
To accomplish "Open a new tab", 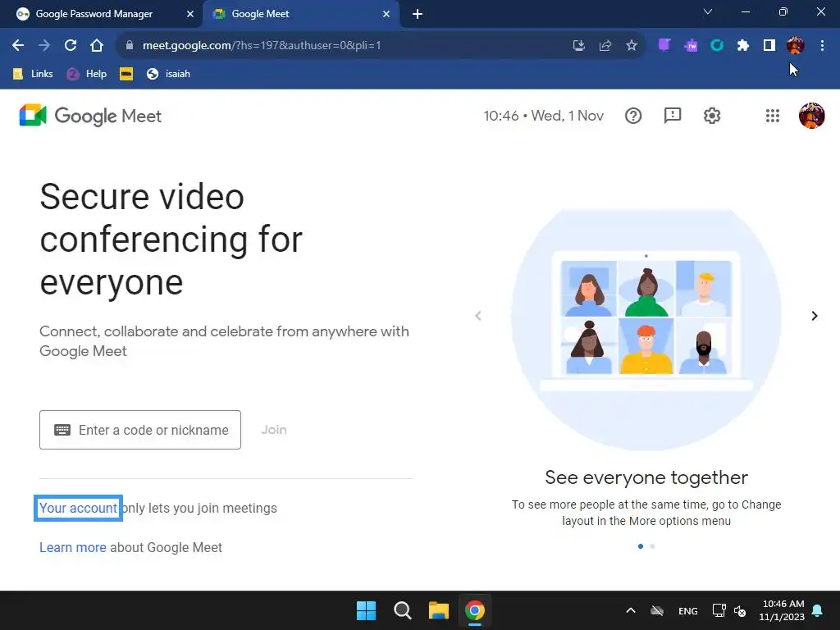I will tap(418, 14).
